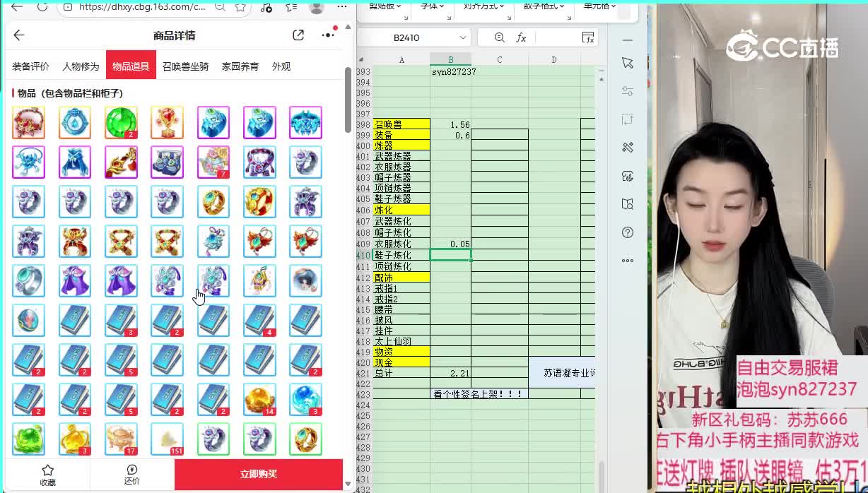Screen dimensions: 868x493
Task: Toggle browser favorite star in address bar
Action: (240, 7)
